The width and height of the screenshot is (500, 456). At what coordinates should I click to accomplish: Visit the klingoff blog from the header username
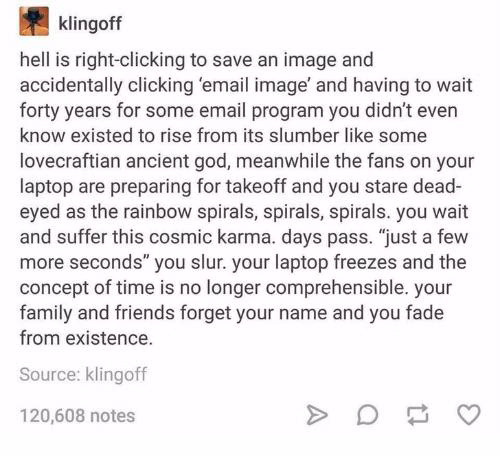(x=90, y=23)
